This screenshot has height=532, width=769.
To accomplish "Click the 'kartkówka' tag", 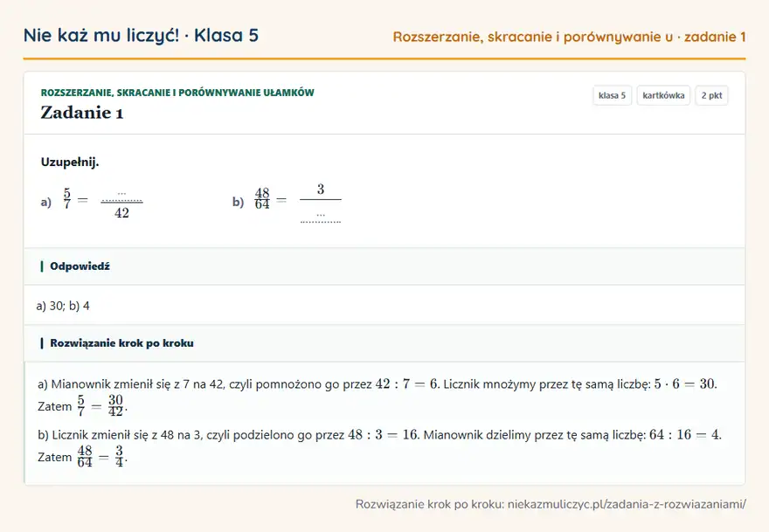I will 663,95.
